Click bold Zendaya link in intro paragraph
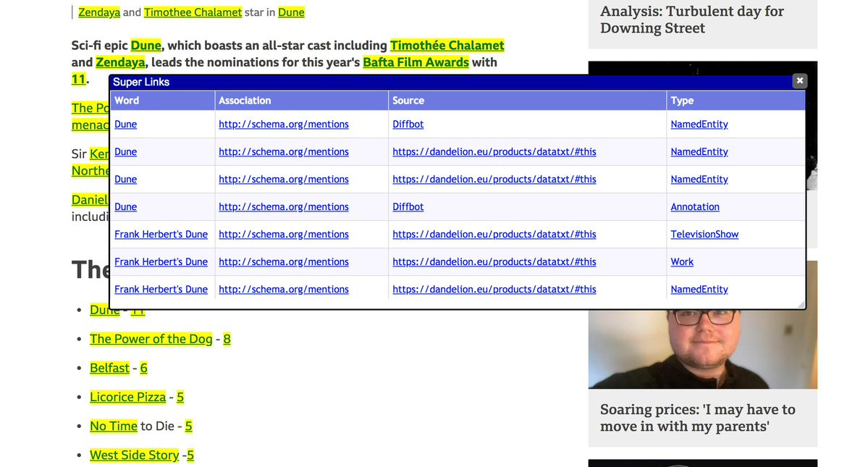 point(120,62)
